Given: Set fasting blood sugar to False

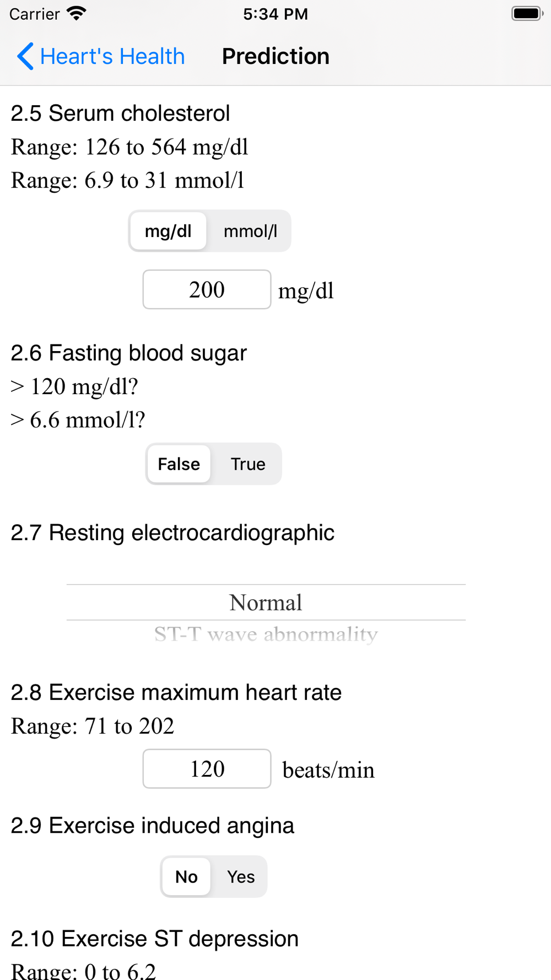Looking at the screenshot, I should tap(179, 464).
